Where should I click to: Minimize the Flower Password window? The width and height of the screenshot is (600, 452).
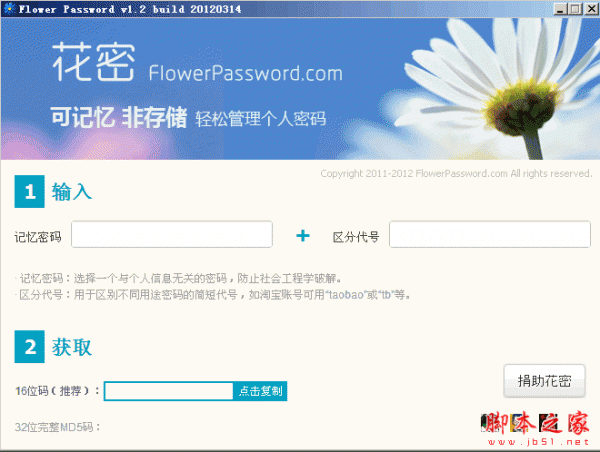[560, 9]
